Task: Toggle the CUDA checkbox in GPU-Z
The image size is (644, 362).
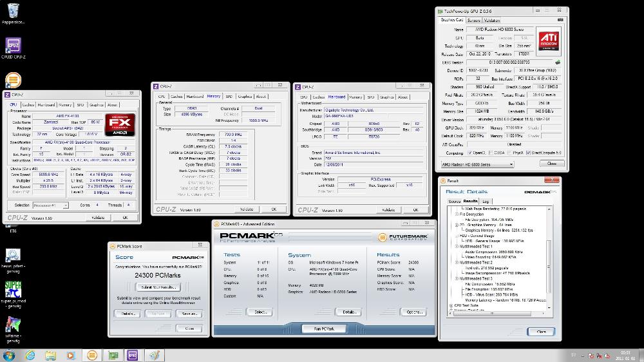Action: coord(491,153)
